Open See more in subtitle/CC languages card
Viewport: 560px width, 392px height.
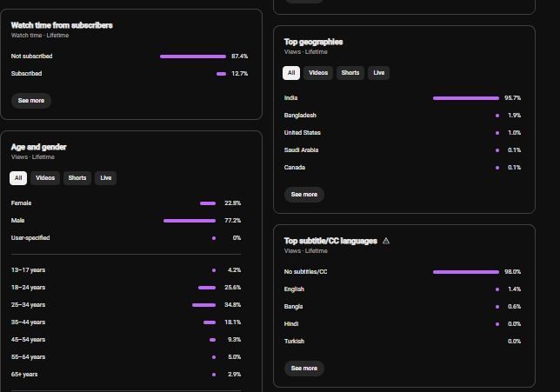(304, 369)
